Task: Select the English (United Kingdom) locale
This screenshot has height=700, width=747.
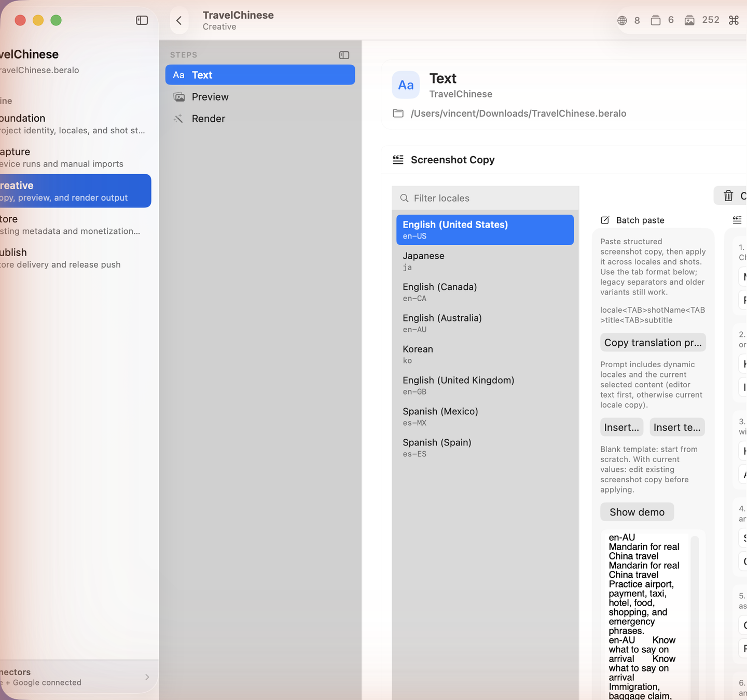Action: (485, 385)
